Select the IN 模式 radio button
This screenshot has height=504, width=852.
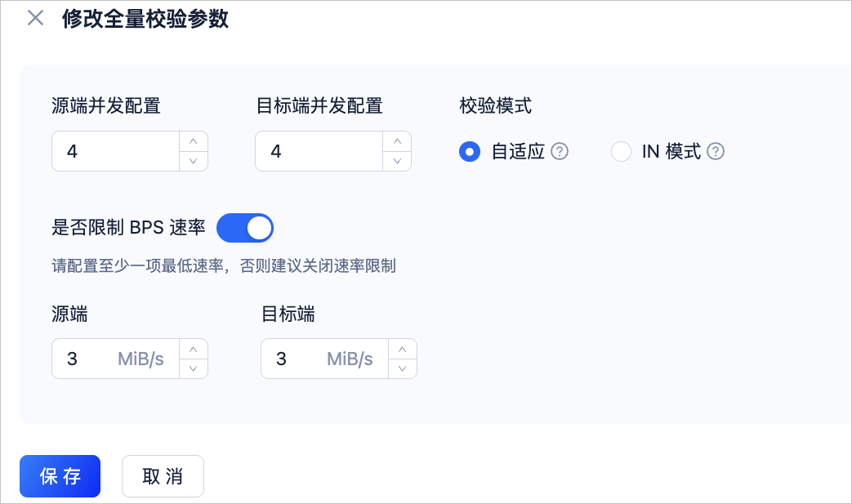coord(621,151)
